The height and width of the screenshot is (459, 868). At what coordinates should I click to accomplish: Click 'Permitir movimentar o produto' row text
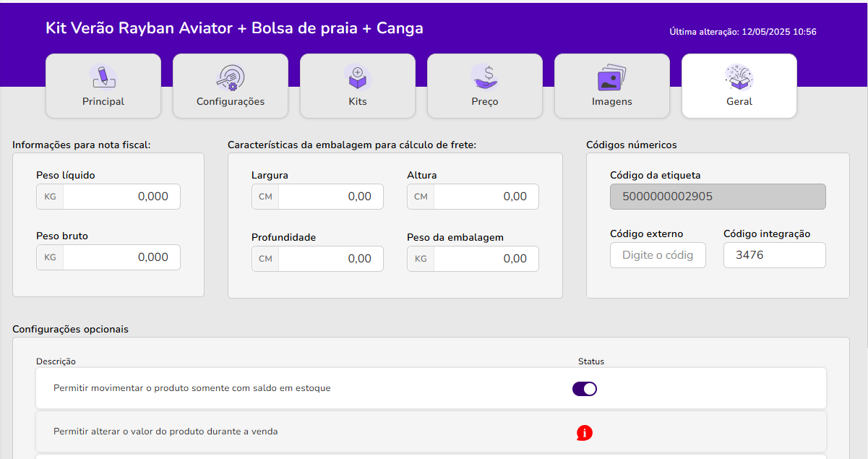point(192,388)
